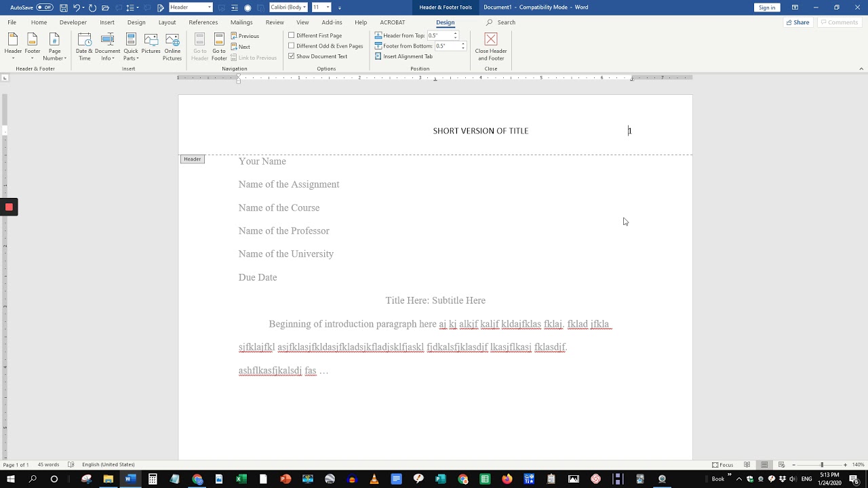This screenshot has height=488, width=868.
Task: Open PowerPoint from taskbar
Action: pyautogui.click(x=285, y=479)
